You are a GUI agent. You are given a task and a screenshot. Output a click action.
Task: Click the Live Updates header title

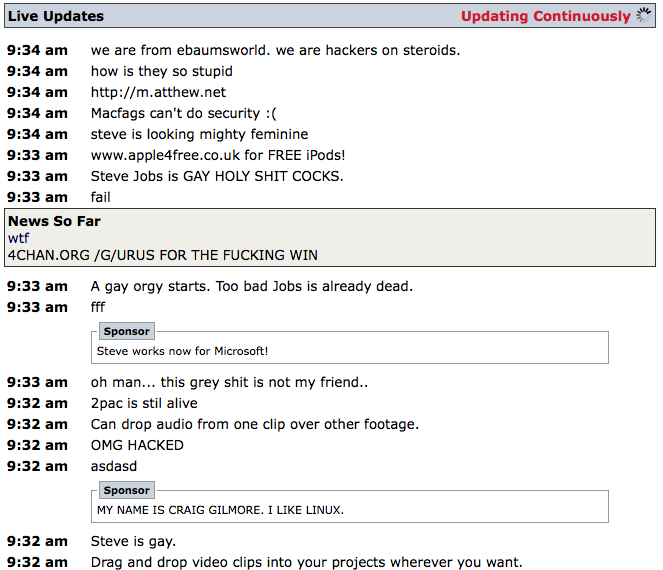click(x=56, y=16)
